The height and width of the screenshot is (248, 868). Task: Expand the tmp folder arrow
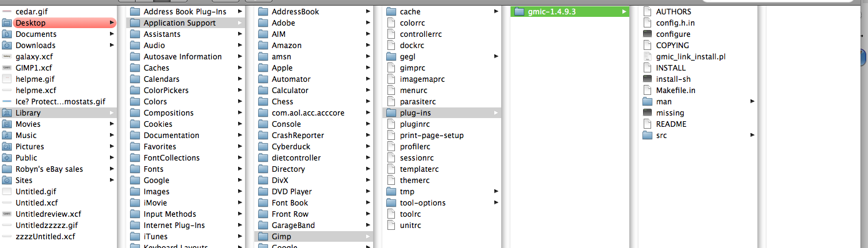496,192
